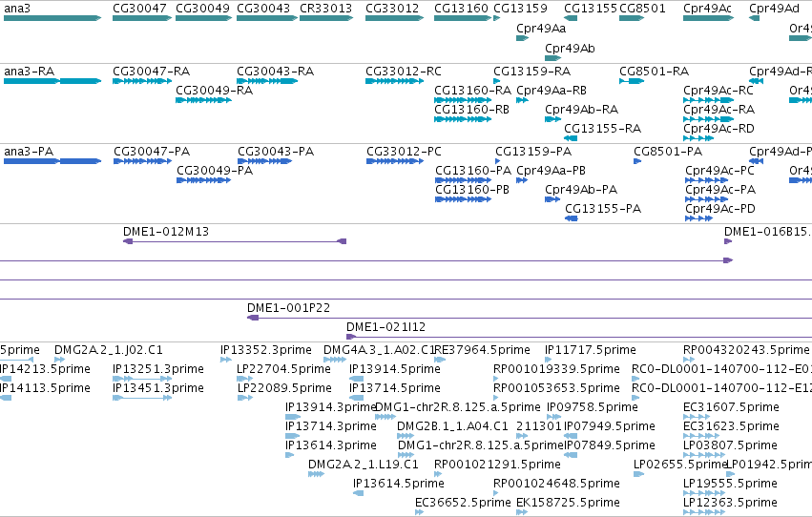Click the LP02655.5prime EST feature
The image size is (812, 517).
click(639, 474)
